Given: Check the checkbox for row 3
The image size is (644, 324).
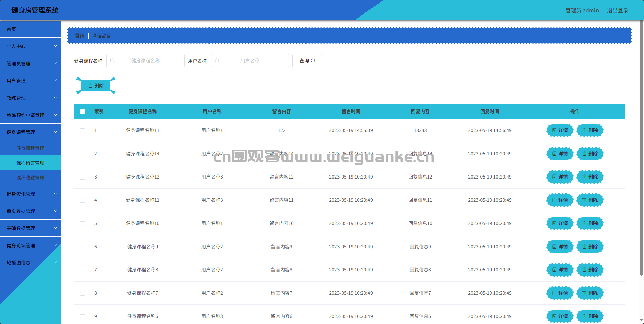Looking at the screenshot, I should click(83, 177).
